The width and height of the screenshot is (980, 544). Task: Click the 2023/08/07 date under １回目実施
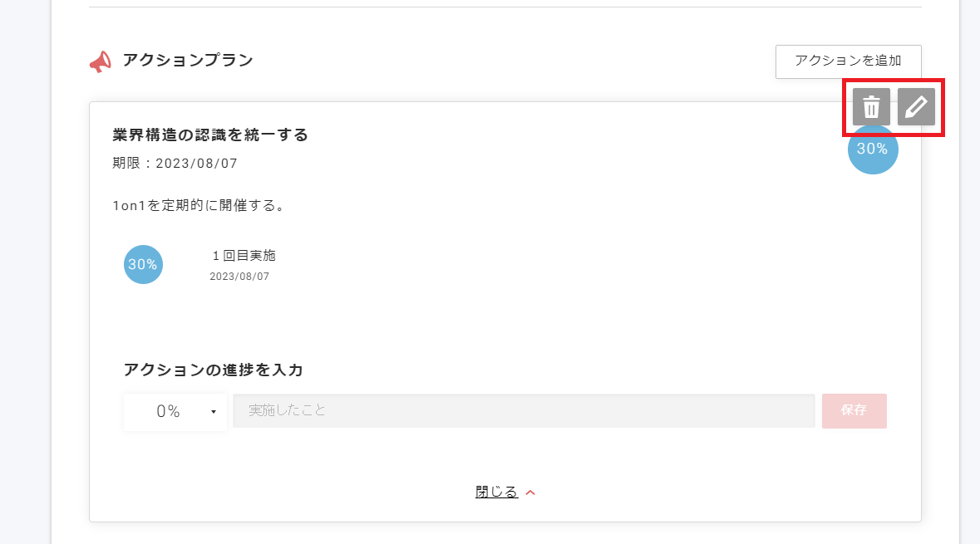[239, 277]
